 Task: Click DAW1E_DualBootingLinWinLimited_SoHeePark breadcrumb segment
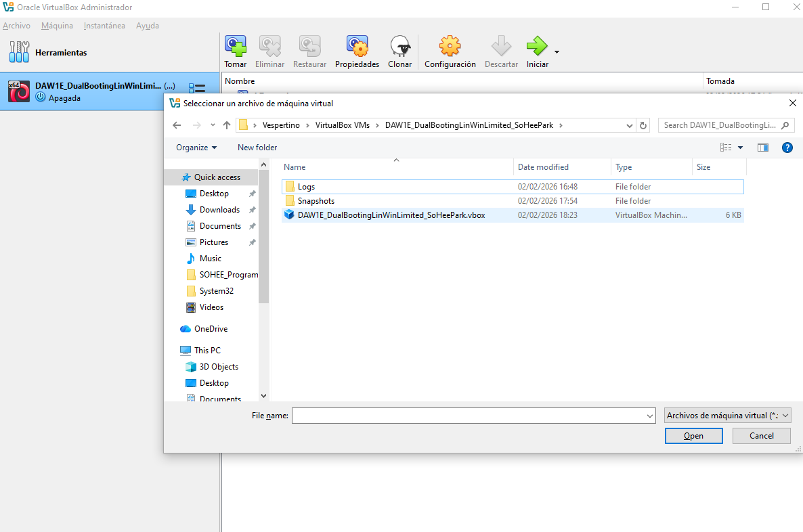pyautogui.click(x=469, y=125)
